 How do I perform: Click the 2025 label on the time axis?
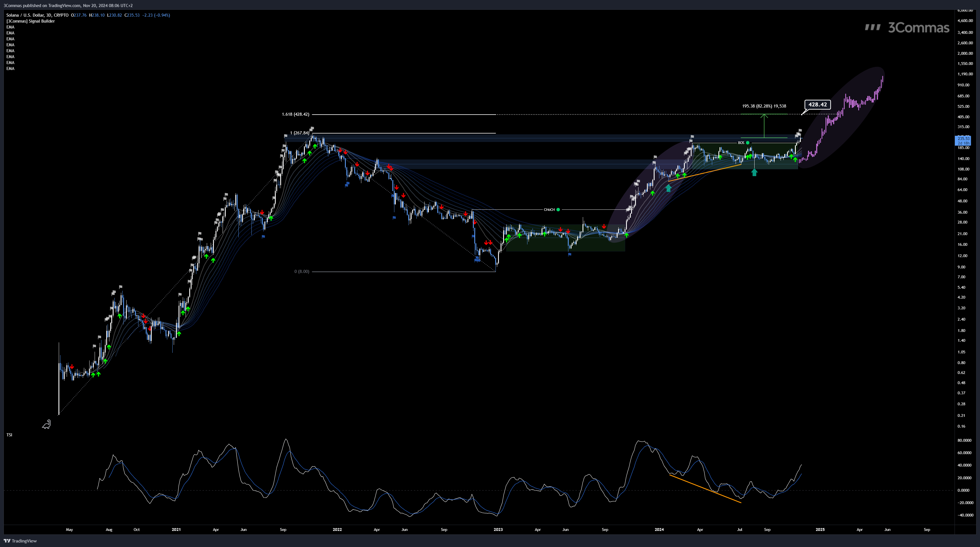[820, 530]
